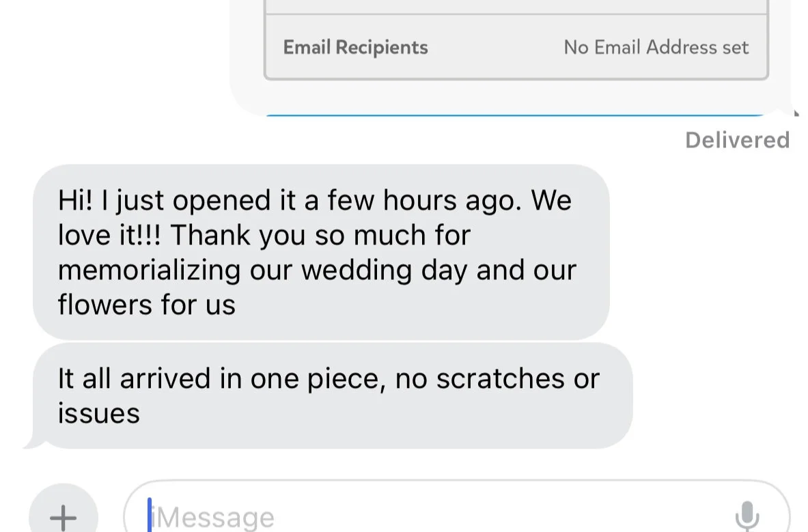Screen dimensions: 808x532
Task: Tap the Email Recipients label in attachment
Action: 356,47
